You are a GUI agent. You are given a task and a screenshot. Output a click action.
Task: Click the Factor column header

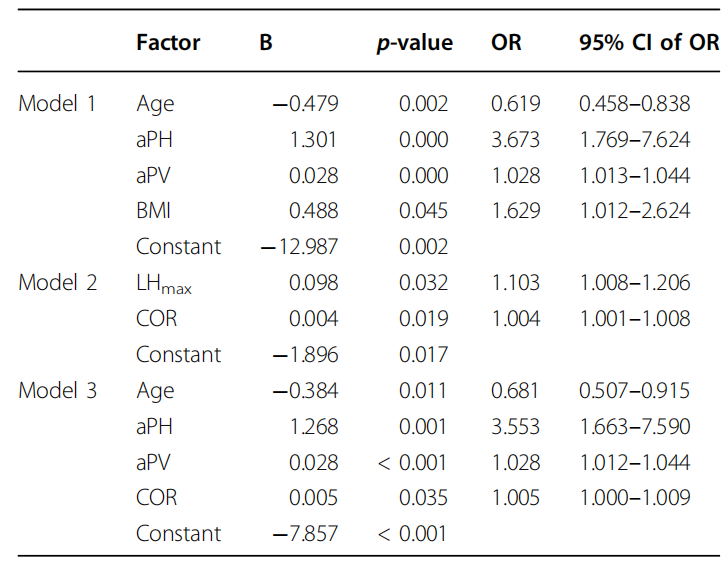[168, 43]
